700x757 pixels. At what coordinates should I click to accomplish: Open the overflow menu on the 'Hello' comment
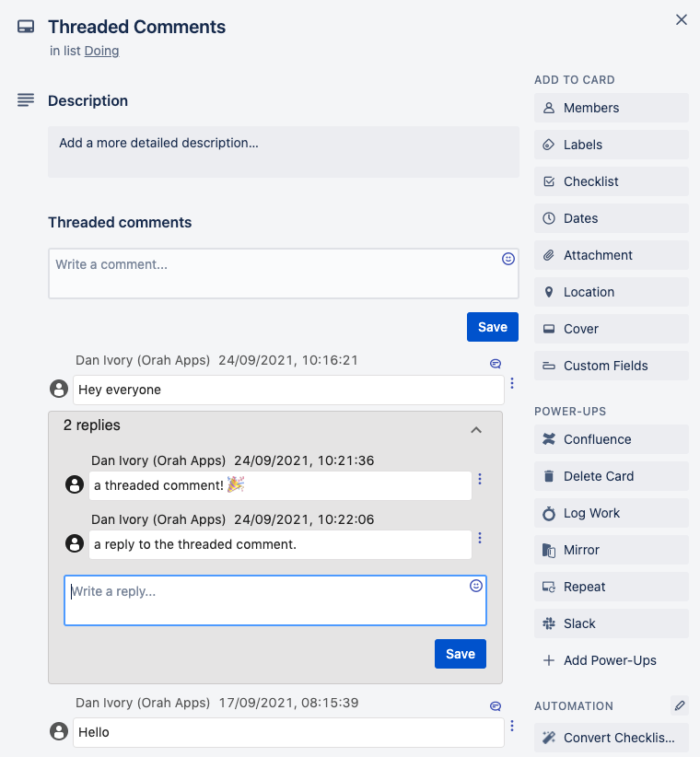click(512, 726)
